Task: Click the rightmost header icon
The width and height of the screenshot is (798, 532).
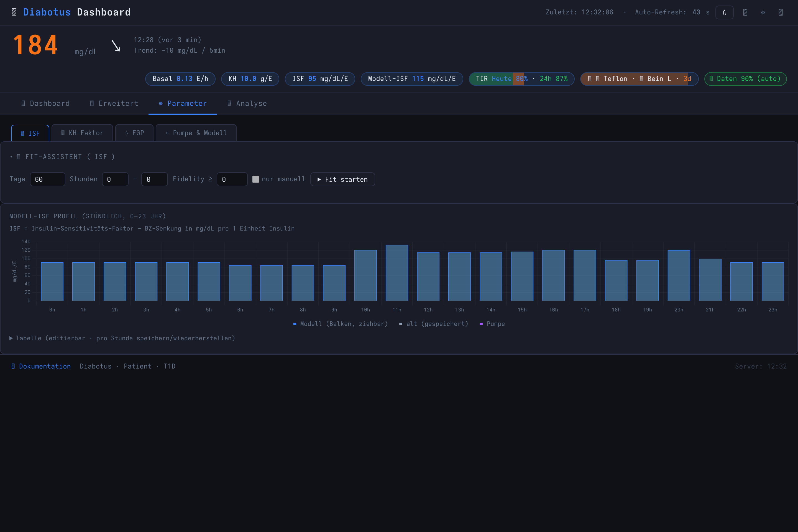Action: click(x=780, y=12)
